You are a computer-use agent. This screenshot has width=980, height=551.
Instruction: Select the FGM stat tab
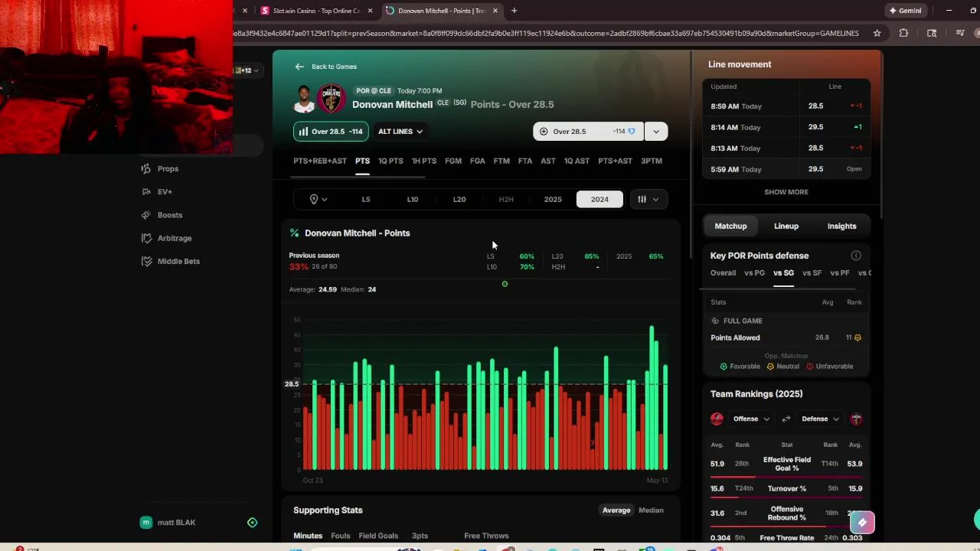453,161
